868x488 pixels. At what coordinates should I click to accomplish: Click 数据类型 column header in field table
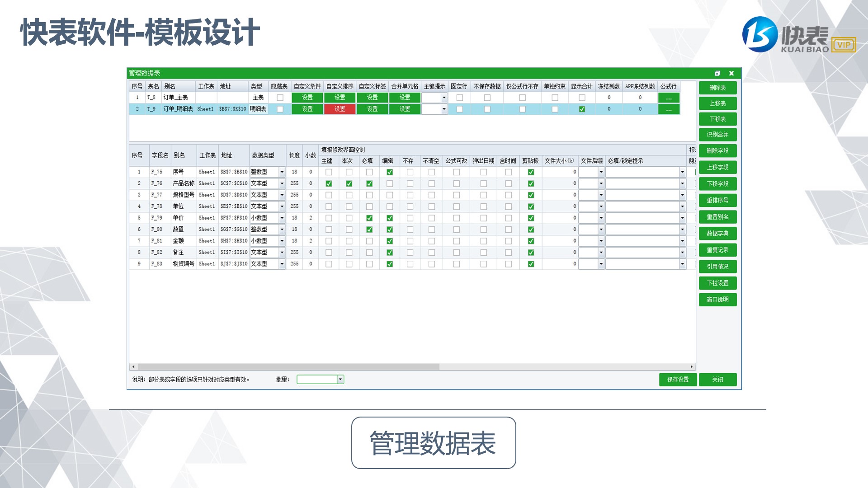coord(267,155)
